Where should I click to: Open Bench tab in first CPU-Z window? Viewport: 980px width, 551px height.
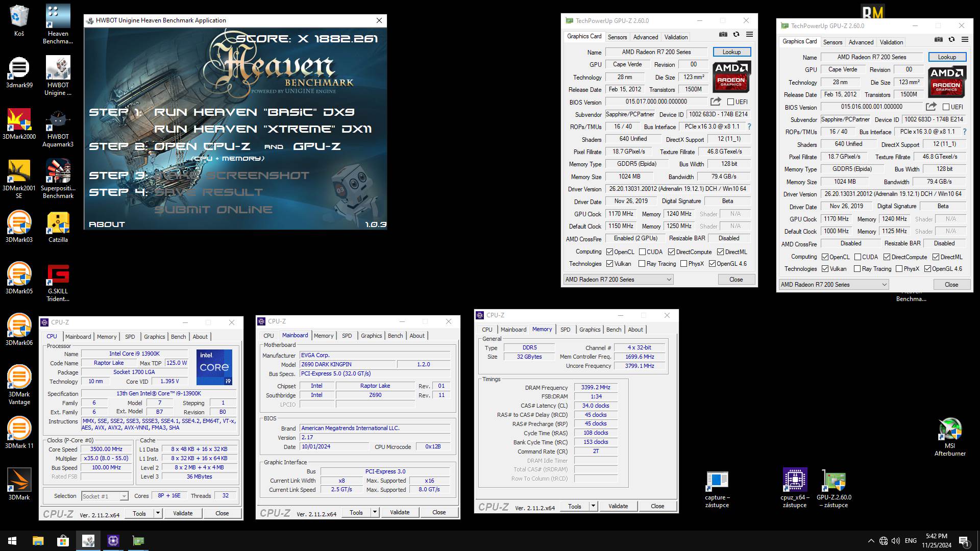point(178,337)
